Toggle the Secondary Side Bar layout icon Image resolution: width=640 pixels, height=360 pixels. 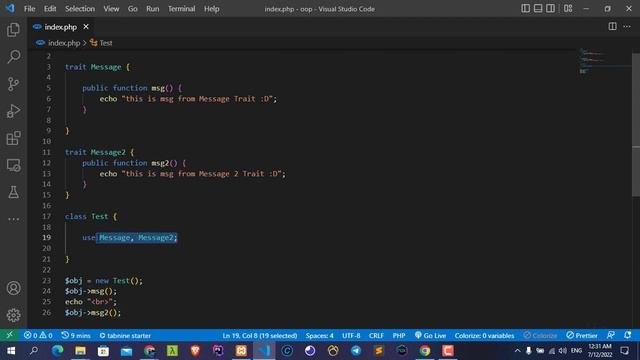pos(550,9)
